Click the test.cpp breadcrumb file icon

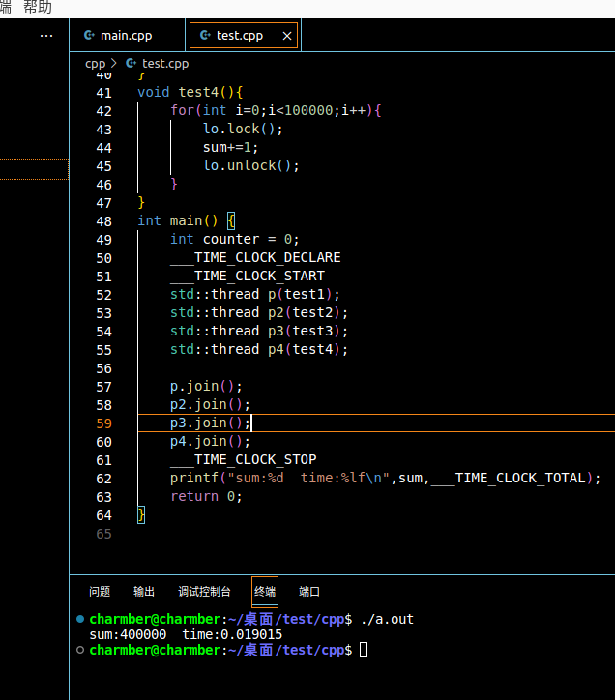pyautogui.click(x=132, y=64)
